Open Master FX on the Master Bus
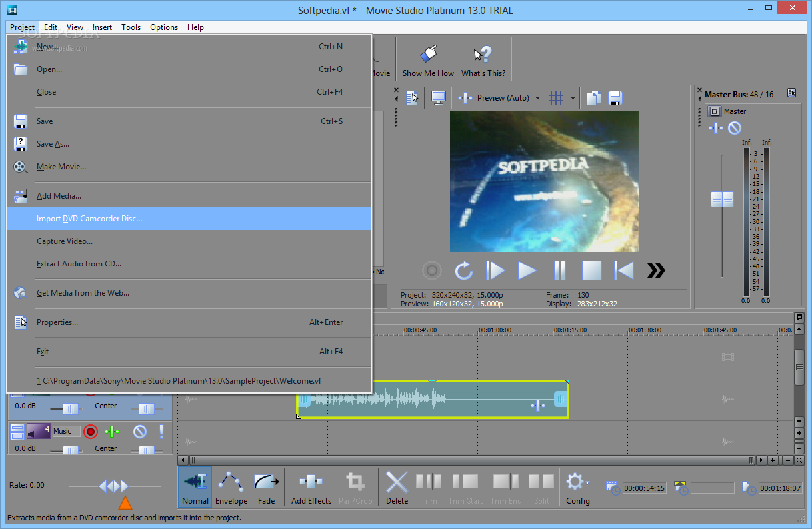The width and height of the screenshot is (812, 529). tap(716, 128)
